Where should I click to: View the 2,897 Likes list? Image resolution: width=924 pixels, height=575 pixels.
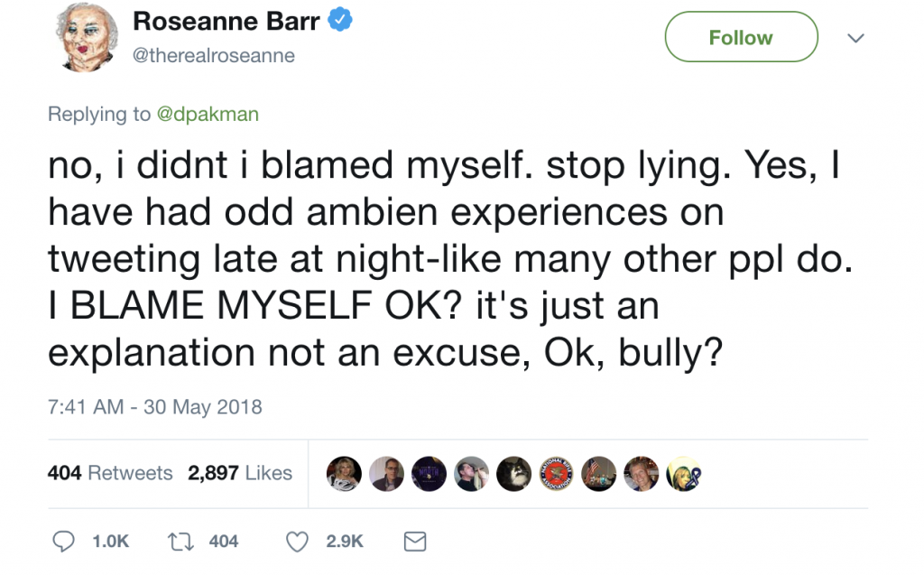point(240,473)
